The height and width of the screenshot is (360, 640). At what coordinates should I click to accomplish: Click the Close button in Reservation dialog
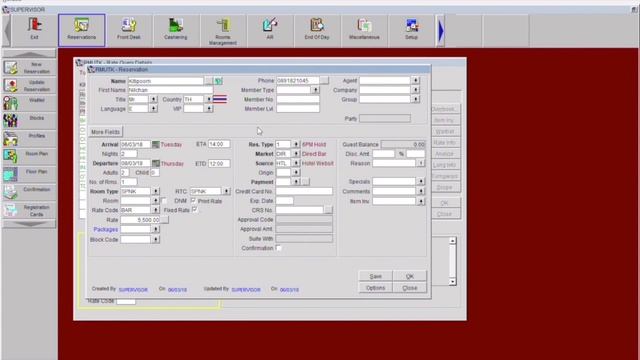[410, 288]
